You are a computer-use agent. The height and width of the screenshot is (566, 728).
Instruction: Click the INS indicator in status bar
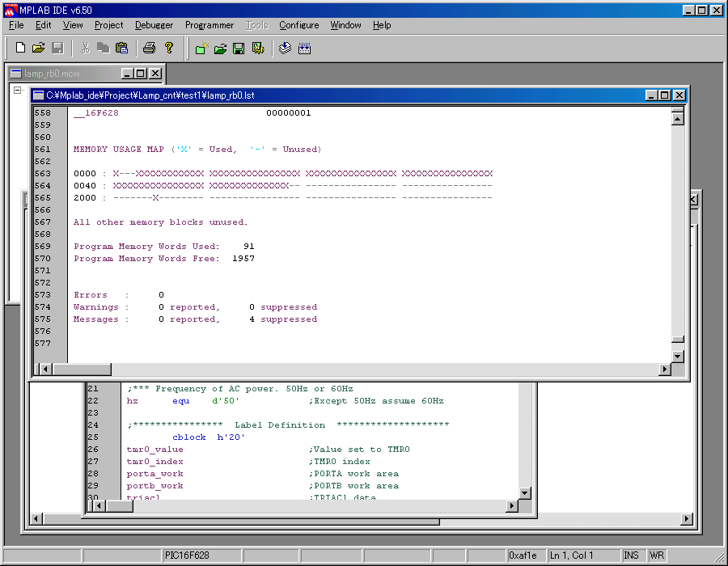(x=633, y=555)
